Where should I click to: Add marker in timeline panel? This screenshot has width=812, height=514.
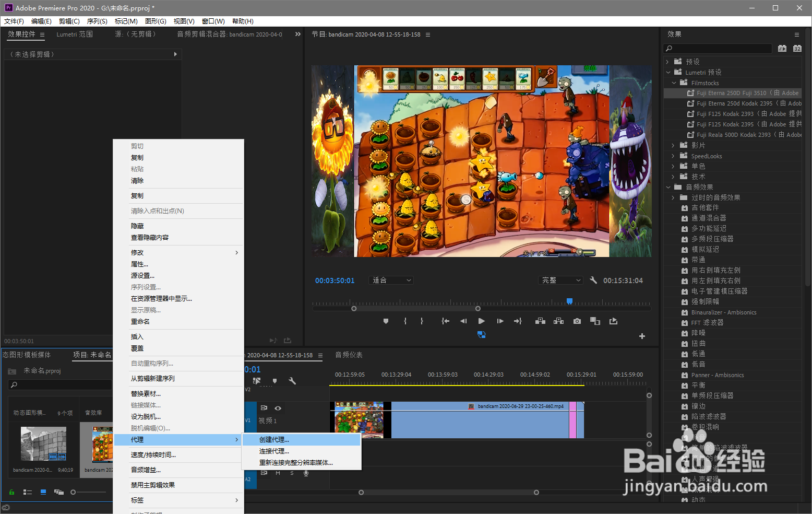(x=274, y=381)
